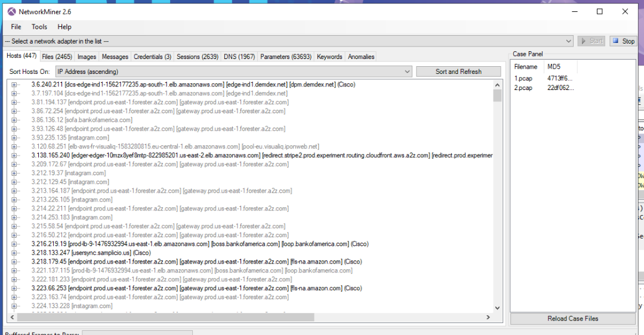Go to the Anomalies tab

(361, 57)
